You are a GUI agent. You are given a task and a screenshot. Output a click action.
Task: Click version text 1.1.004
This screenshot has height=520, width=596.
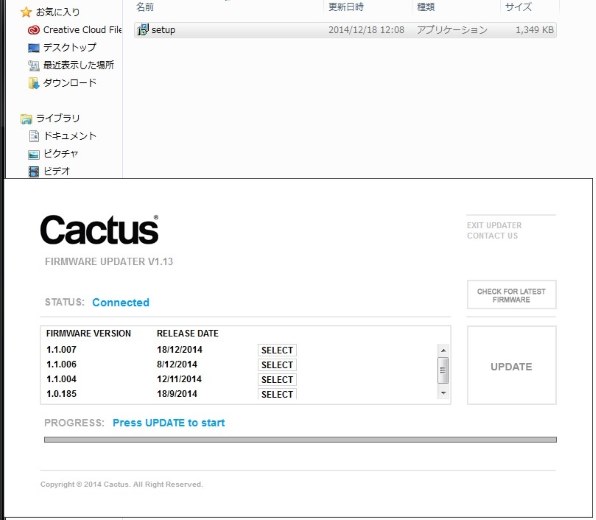tap(61, 379)
